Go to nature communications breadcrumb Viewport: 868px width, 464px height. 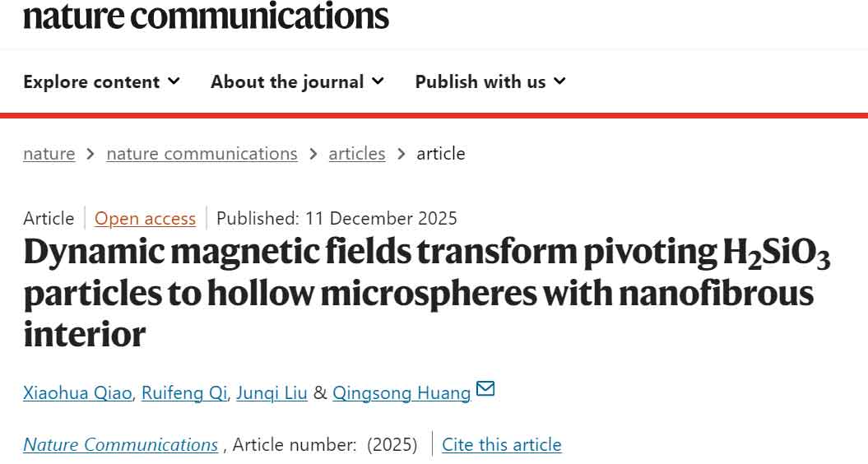pos(202,154)
